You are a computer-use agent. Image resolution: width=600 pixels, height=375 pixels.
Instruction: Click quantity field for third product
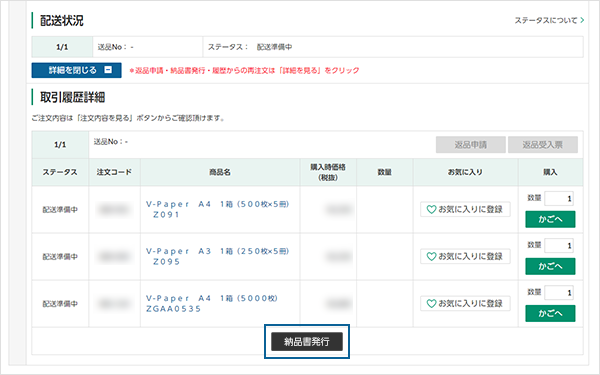(x=559, y=293)
